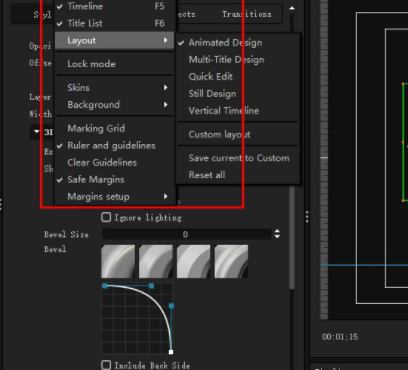Click top-left blue bevel curve handle
Viewport: 408px width, 370px height.
(105, 286)
